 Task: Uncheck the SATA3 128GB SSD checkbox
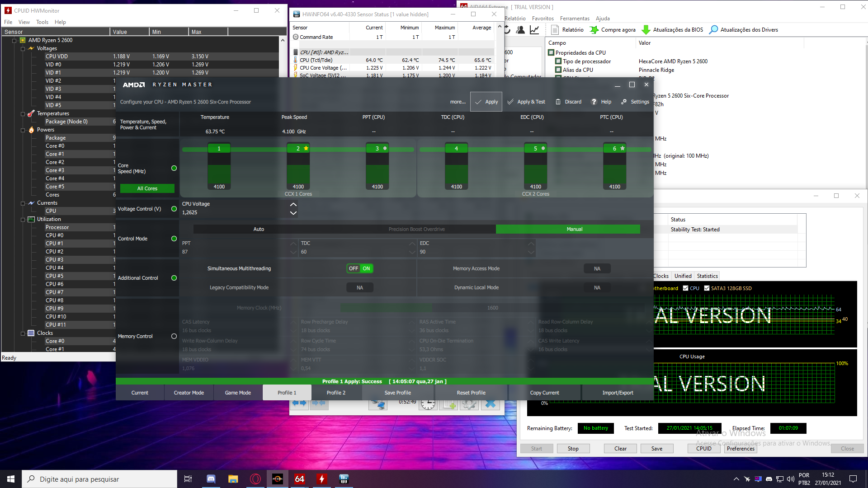coord(707,288)
